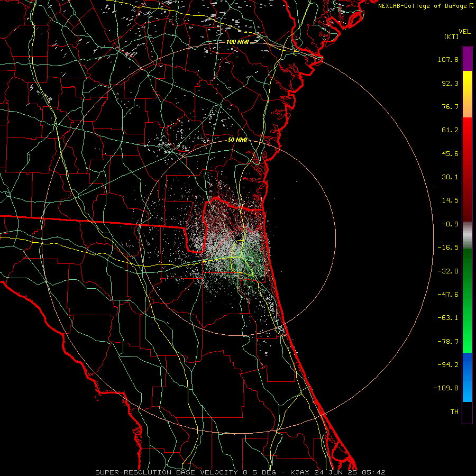476x476 pixels.
Task: Click the 30.1 scale value
Action: [450, 177]
